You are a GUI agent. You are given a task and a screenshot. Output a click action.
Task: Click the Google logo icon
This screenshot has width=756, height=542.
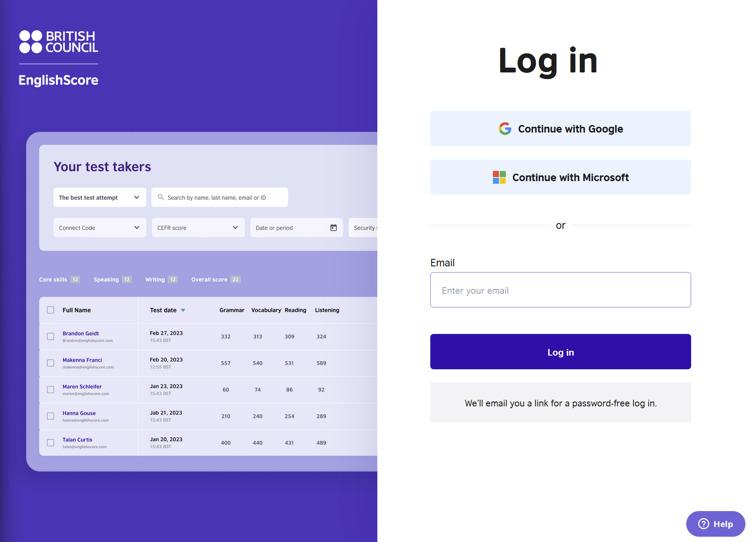tap(505, 129)
